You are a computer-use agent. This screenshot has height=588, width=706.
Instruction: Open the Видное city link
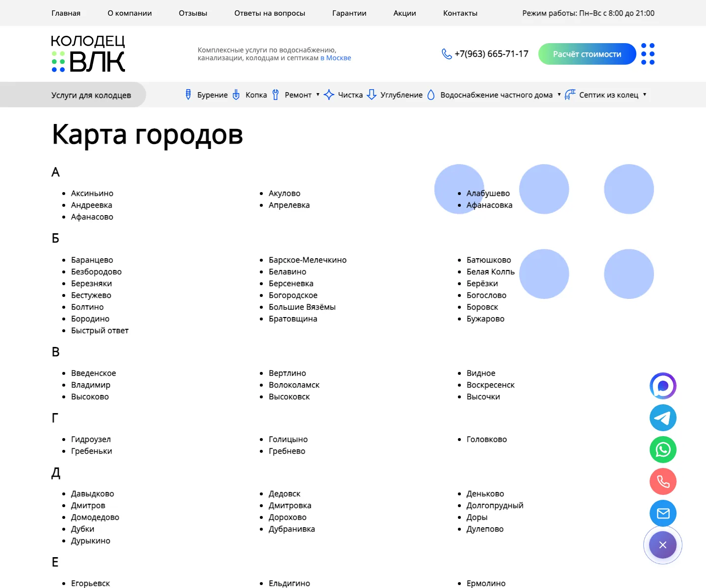pyautogui.click(x=481, y=373)
